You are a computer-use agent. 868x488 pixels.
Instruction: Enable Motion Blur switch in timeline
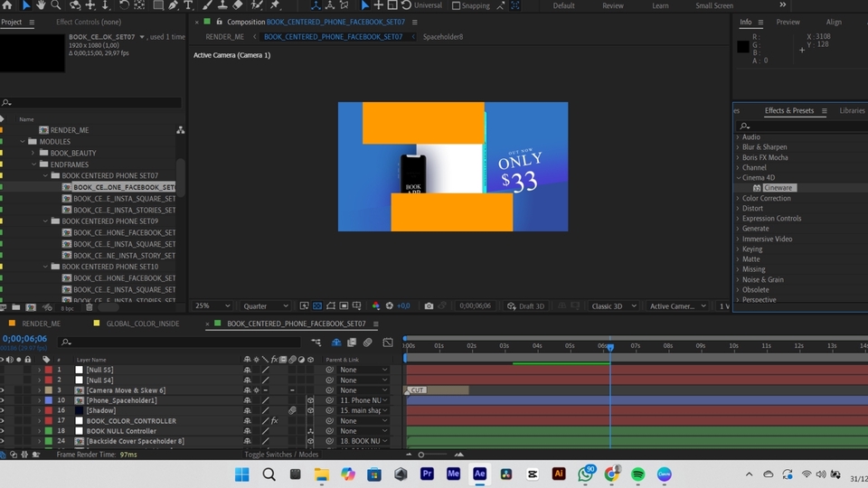(x=368, y=343)
